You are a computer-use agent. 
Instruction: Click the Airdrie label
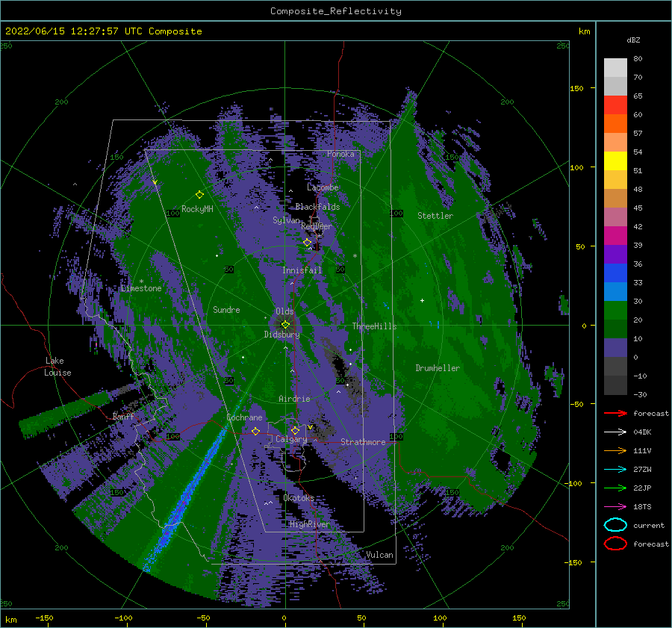tap(294, 399)
